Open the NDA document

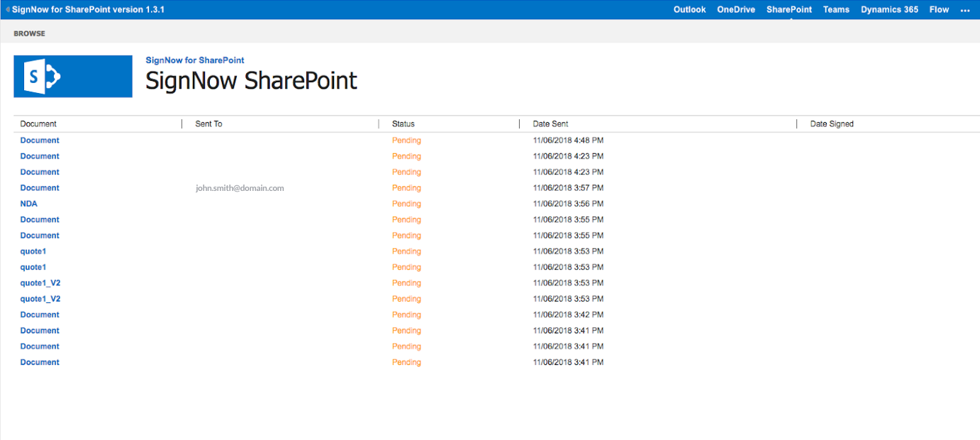pyautogui.click(x=28, y=204)
